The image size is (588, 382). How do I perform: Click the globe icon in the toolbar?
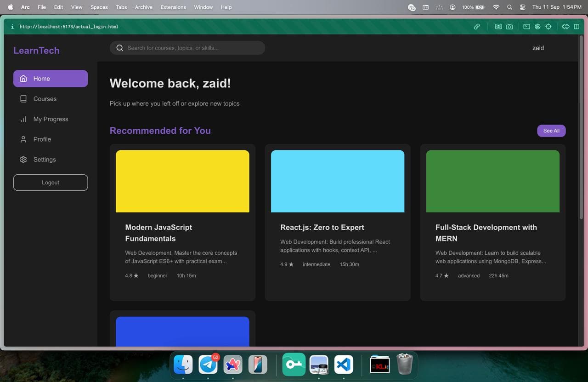coord(537,27)
